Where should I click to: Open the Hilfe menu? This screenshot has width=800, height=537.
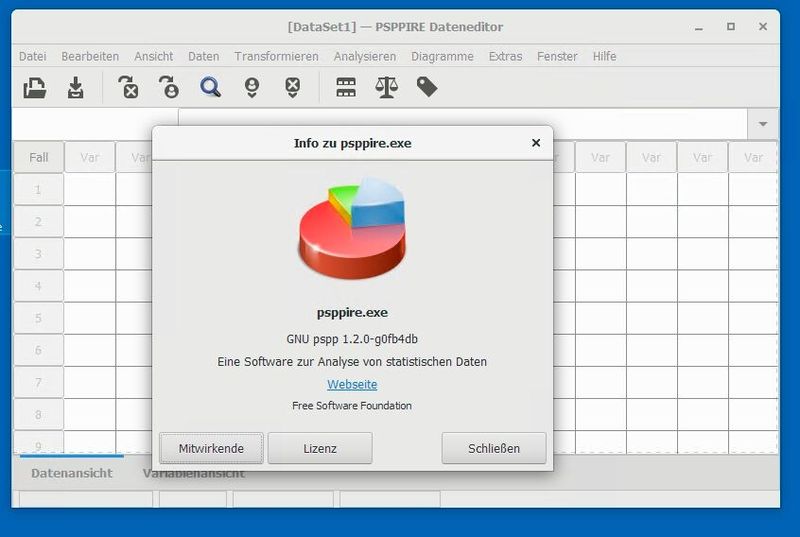tap(604, 56)
